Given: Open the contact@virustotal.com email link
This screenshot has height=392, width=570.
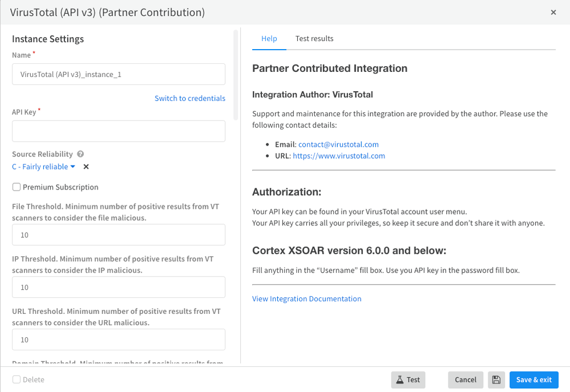Looking at the screenshot, I should [x=338, y=144].
